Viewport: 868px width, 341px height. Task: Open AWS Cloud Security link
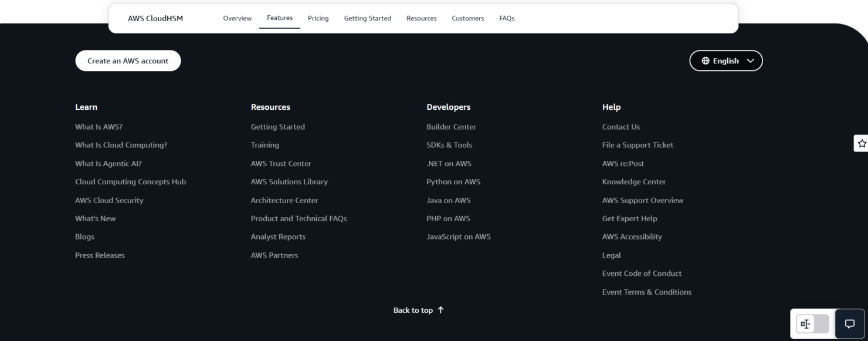[109, 200]
